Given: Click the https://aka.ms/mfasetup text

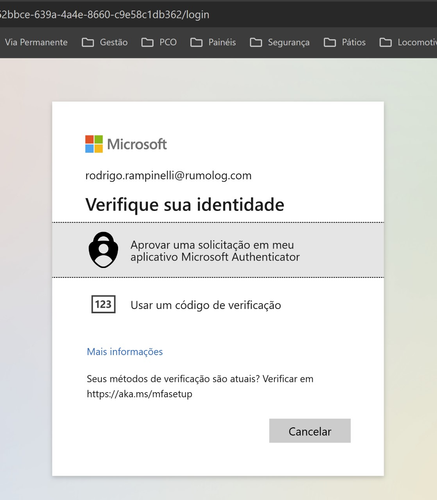Looking at the screenshot, I should point(139,394).
